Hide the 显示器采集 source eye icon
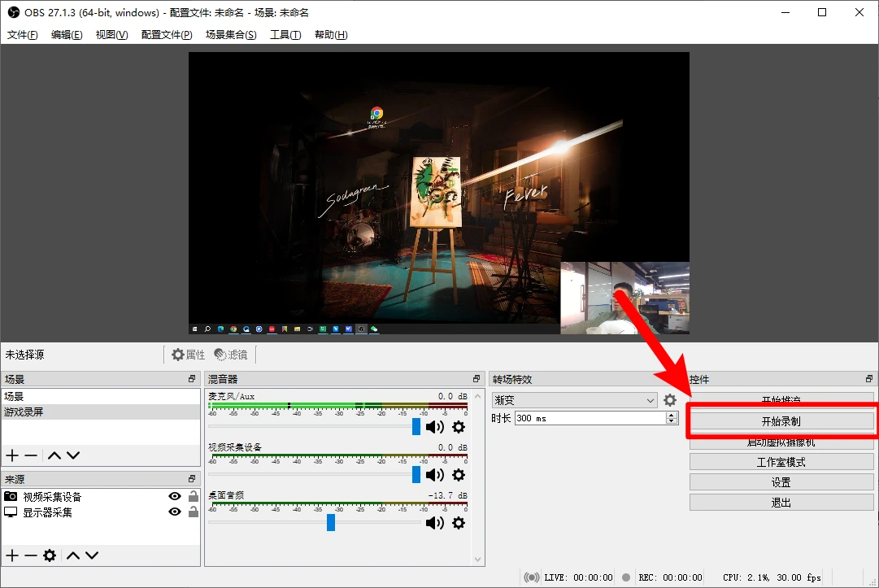Screen dimensions: 879x588 pos(175,512)
